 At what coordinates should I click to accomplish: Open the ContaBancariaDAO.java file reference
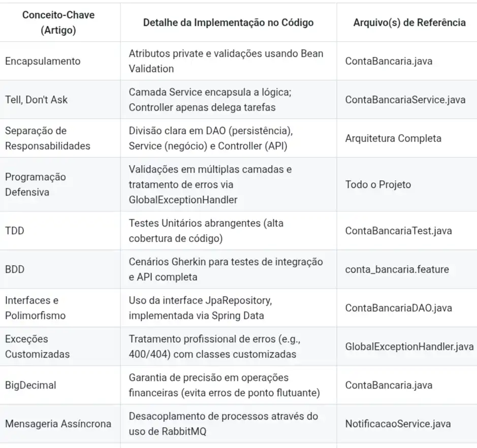(x=398, y=308)
